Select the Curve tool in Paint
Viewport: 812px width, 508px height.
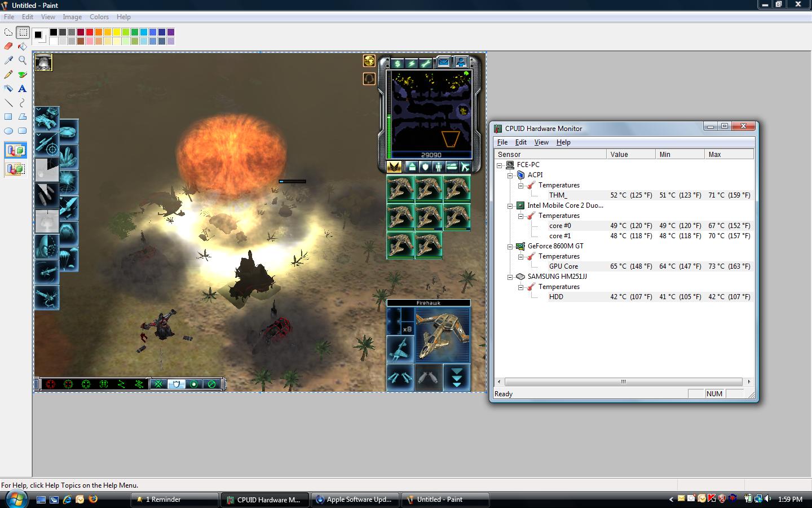click(x=23, y=103)
